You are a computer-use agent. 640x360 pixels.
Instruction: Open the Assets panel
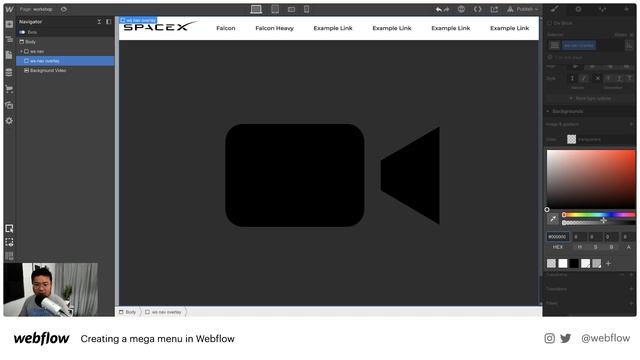coord(9,105)
